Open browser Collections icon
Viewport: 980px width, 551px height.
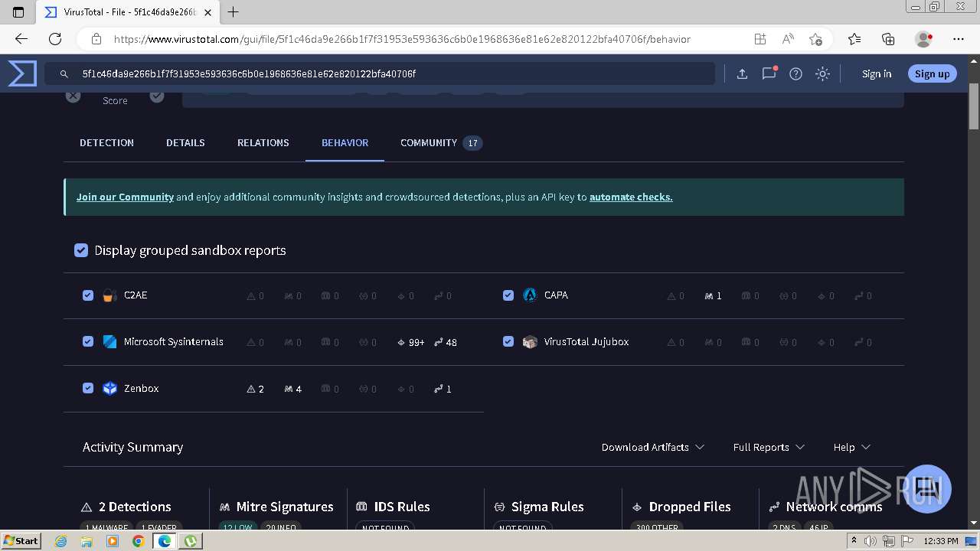[888, 38]
